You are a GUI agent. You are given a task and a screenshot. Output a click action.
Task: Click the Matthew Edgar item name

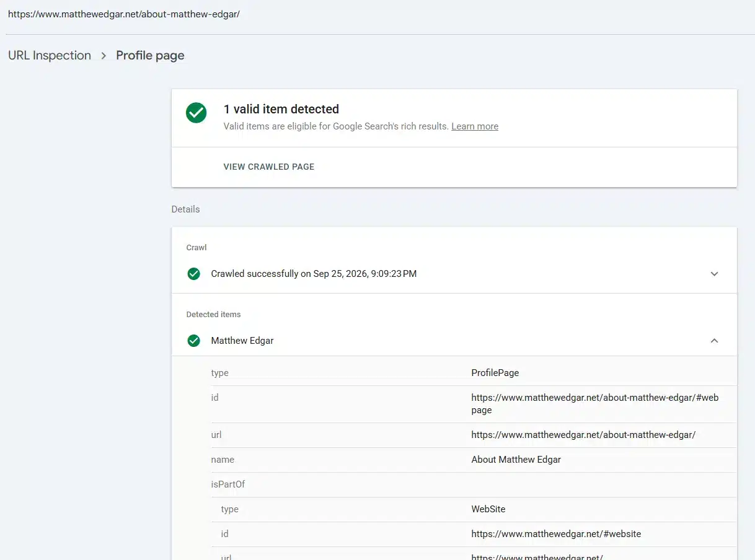[x=242, y=341]
